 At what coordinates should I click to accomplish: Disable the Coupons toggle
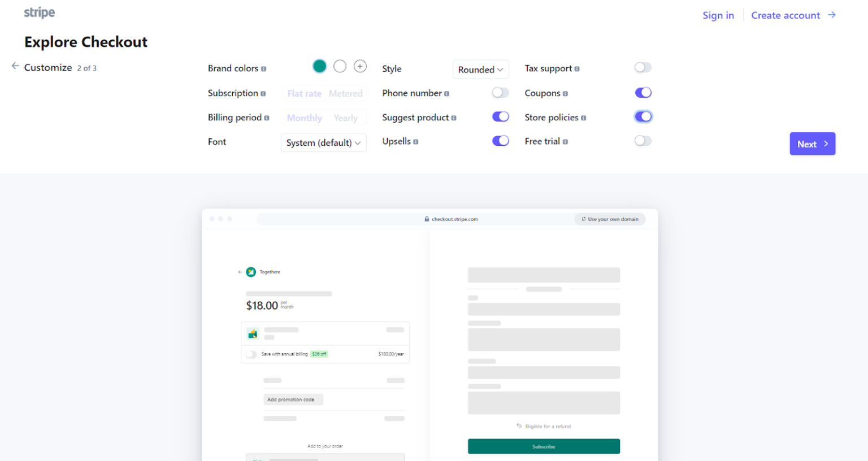point(643,93)
